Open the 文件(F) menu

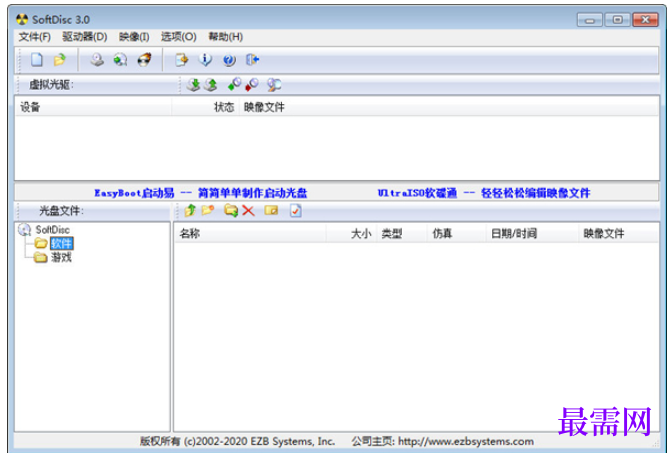[x=35, y=37]
